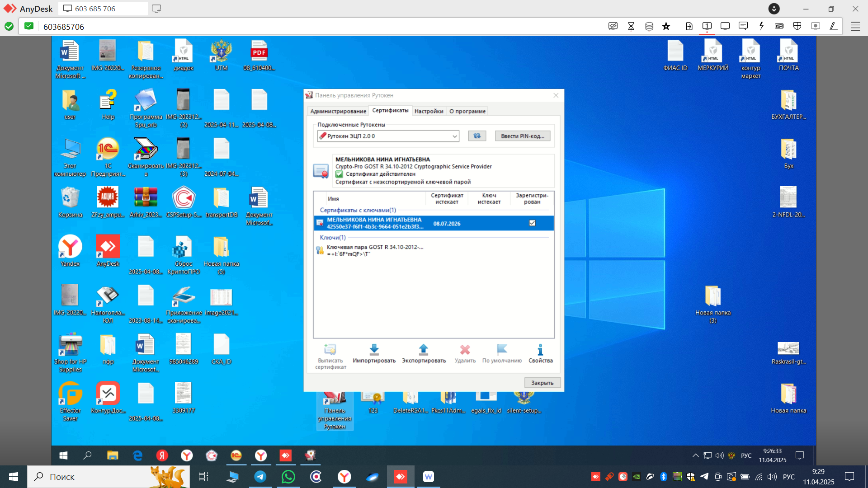Select remote monitor 1 icon in AnyDesk toolbar
868x488 pixels.
707,26
